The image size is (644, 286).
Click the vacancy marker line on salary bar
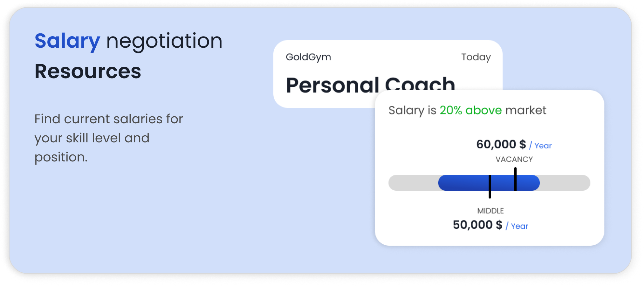[x=515, y=179]
